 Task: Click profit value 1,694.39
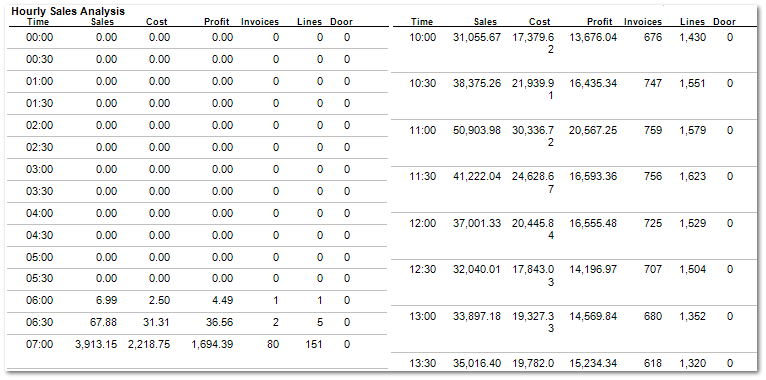(212, 344)
